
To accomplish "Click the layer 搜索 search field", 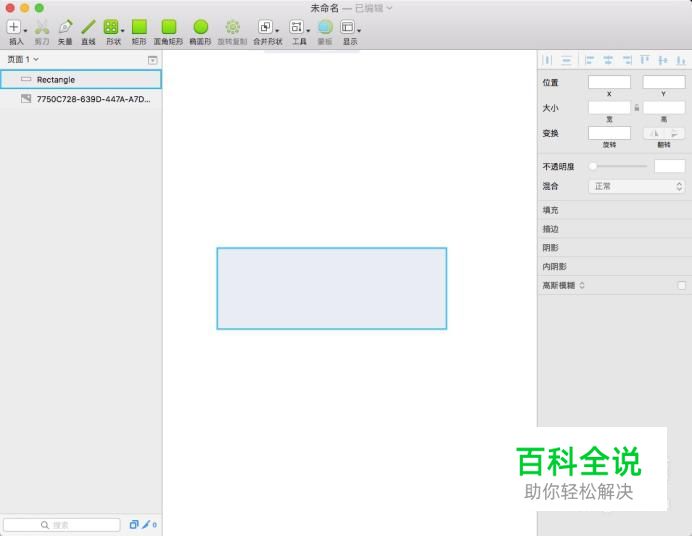I will tap(60, 524).
